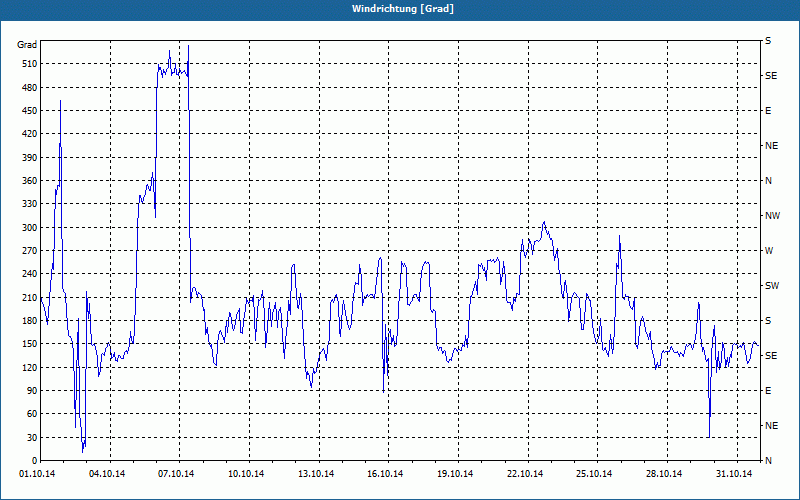Click the compass label N beside the 360 line
The width and height of the screenshot is (800, 500).
tap(768, 181)
